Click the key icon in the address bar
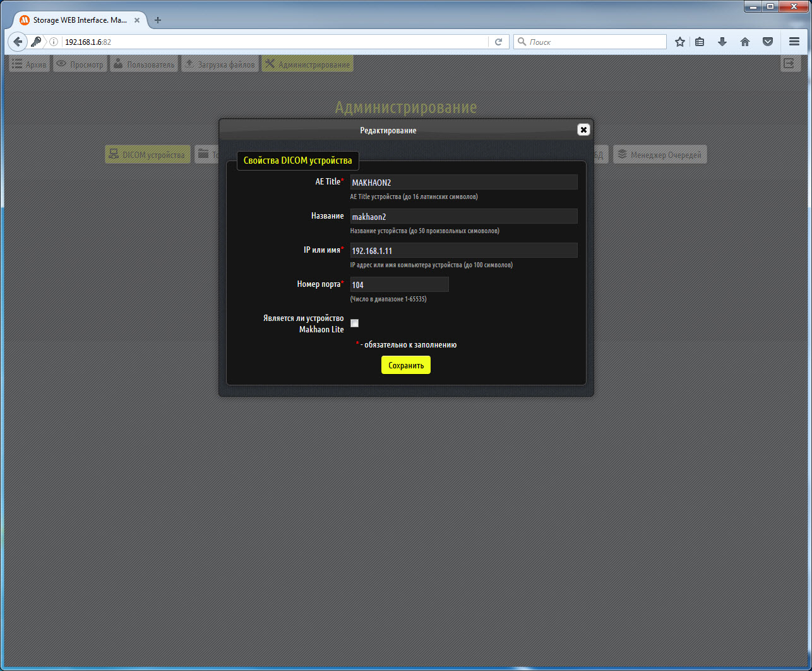Screen dimensions: 812x671 (x=36, y=42)
